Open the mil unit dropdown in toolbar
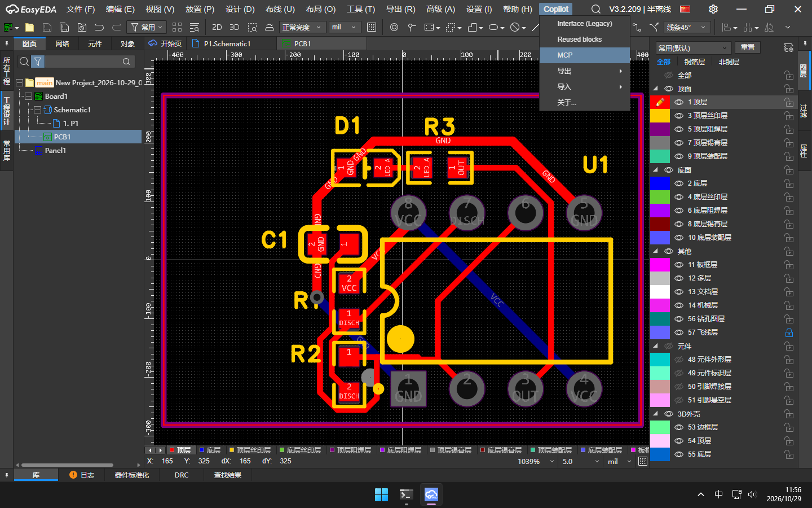Screen dimensions: 812x508 345,27
